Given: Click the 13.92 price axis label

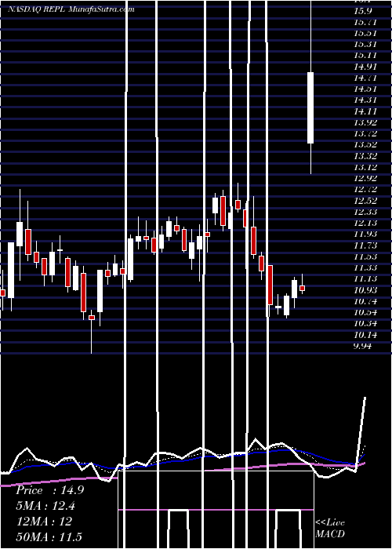Looking at the screenshot, I should tap(365, 122).
